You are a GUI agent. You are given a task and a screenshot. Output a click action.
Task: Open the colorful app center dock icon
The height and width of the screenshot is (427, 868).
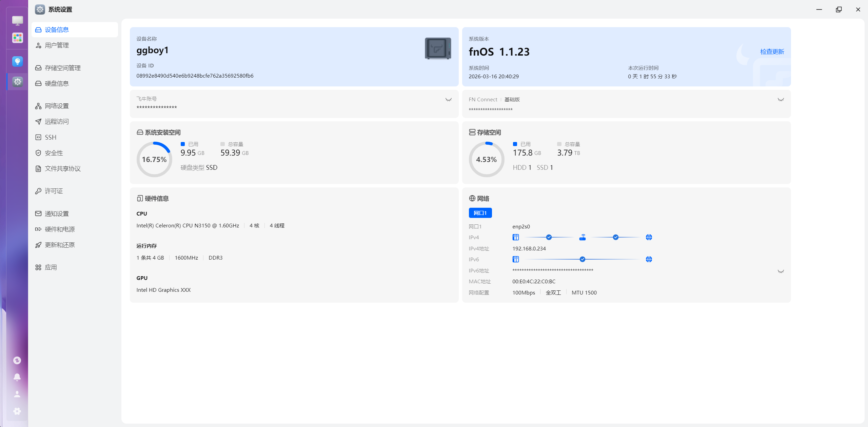coord(17,38)
